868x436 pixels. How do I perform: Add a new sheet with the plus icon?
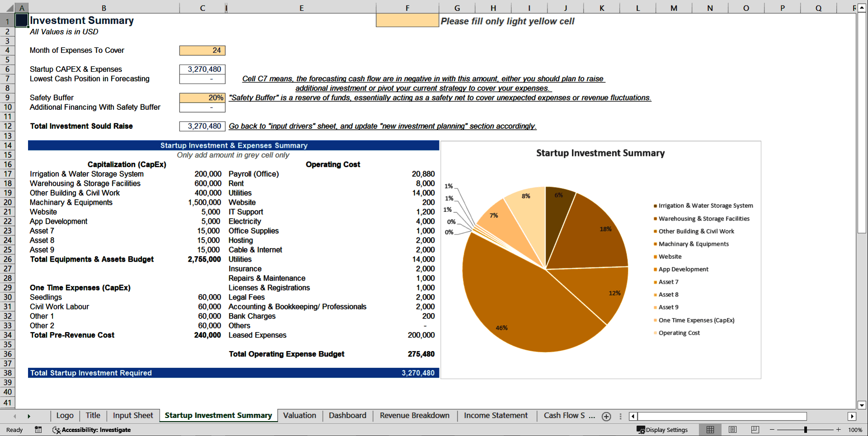(x=606, y=416)
